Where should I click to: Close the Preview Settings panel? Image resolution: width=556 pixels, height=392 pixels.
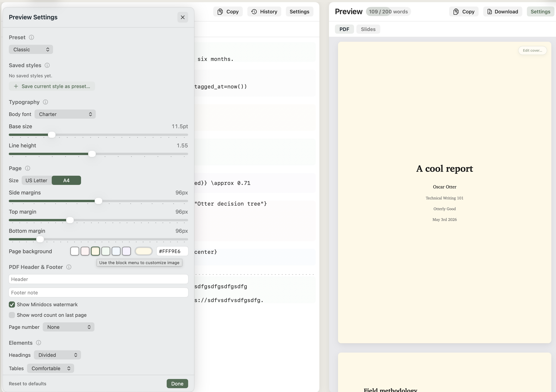click(x=183, y=17)
